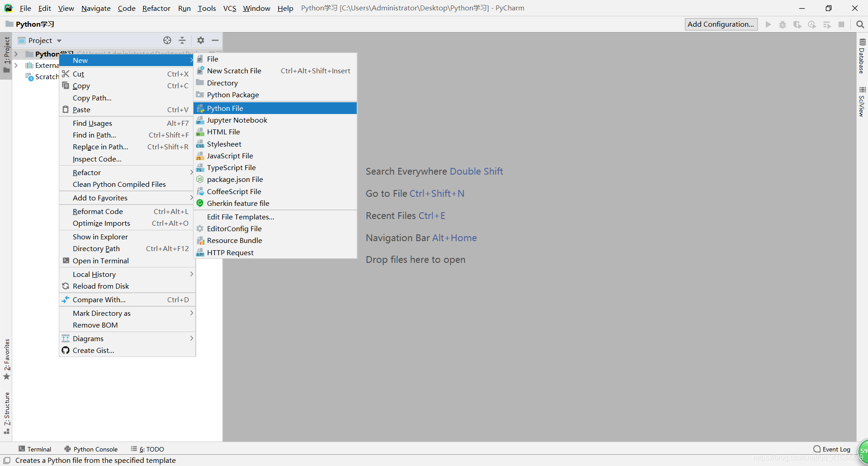
Task: Toggle the Database side tool window
Action: coord(862,56)
